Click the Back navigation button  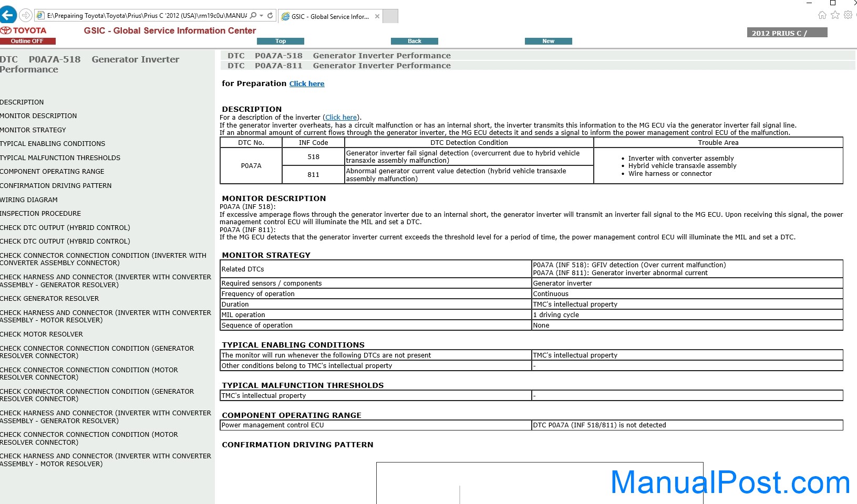415,41
